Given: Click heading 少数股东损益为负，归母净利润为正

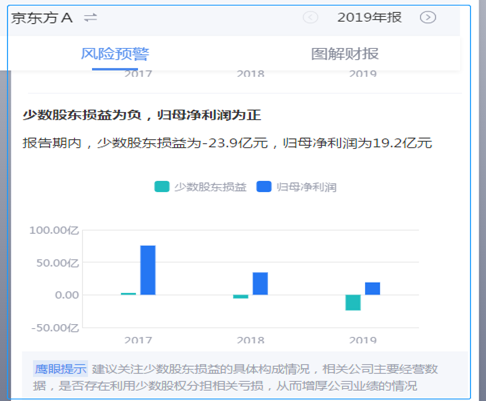Looking at the screenshot, I should [x=142, y=115].
